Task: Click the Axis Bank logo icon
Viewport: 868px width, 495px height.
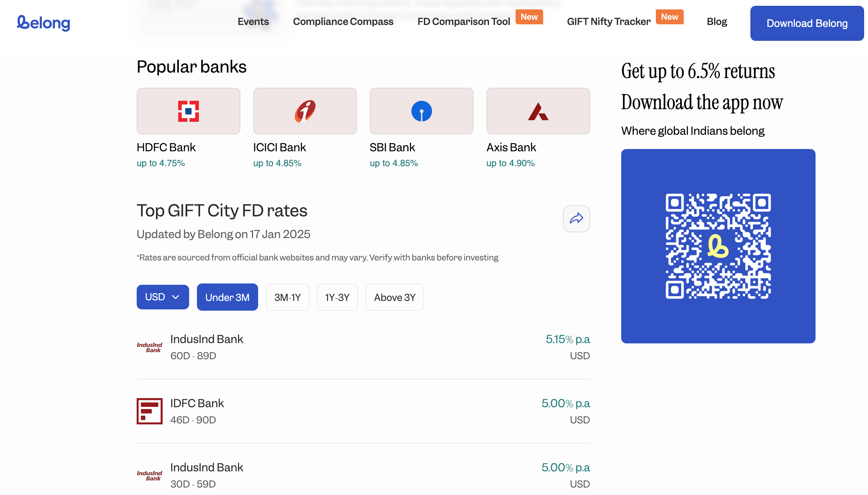Action: pos(538,111)
